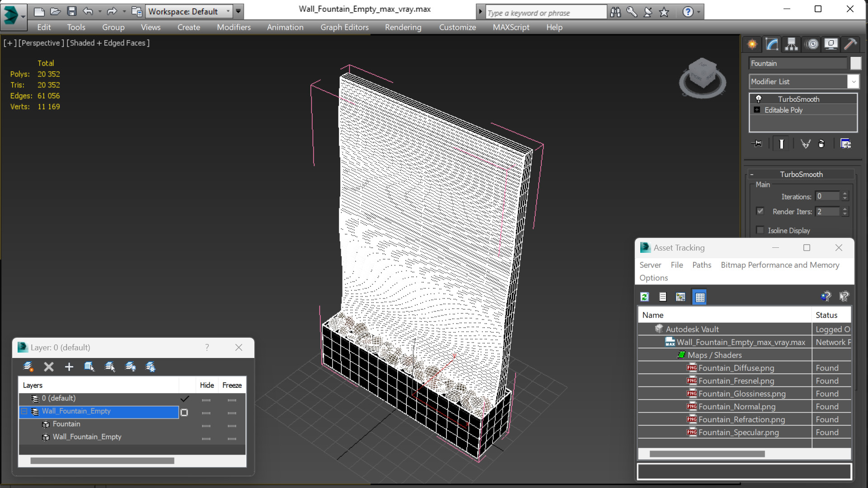Viewport: 868px width, 488px height.
Task: Toggle Hide for the 0 (default) layer
Action: 206,400
